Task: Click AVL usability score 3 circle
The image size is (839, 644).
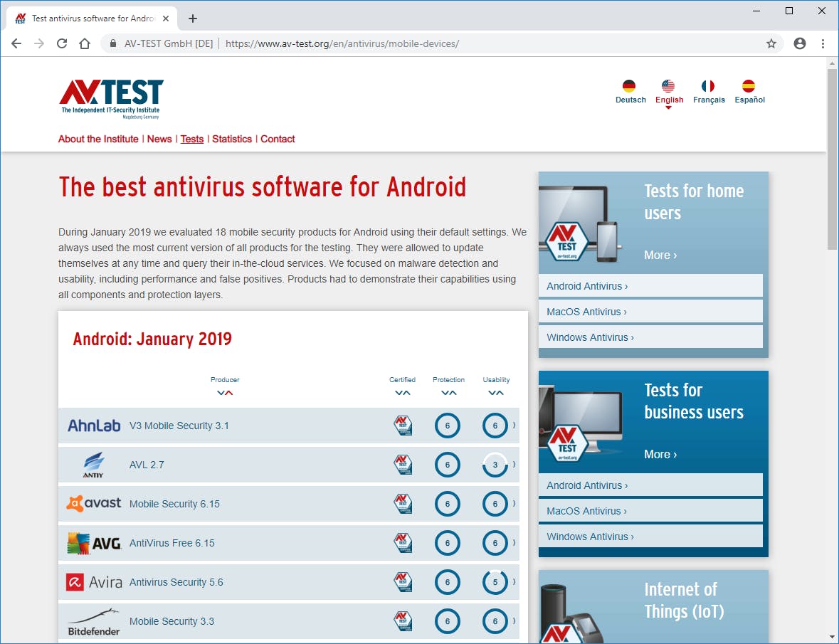Action: click(x=495, y=465)
